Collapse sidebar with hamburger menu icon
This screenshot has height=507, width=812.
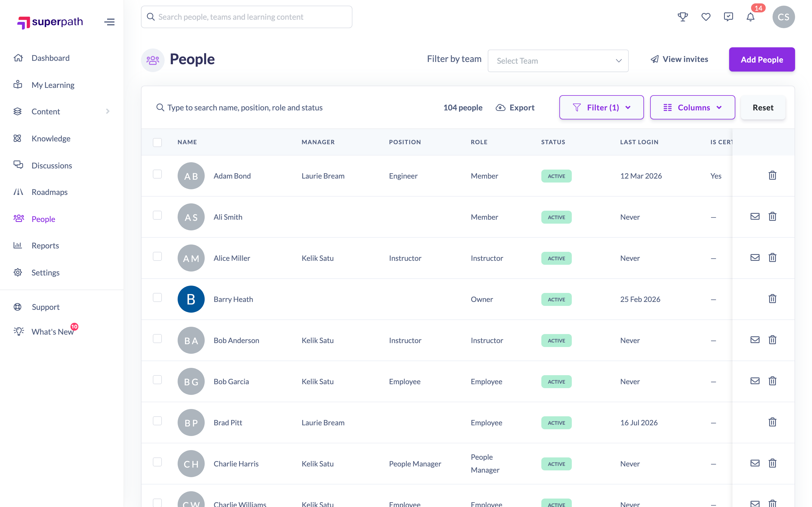coord(109,22)
